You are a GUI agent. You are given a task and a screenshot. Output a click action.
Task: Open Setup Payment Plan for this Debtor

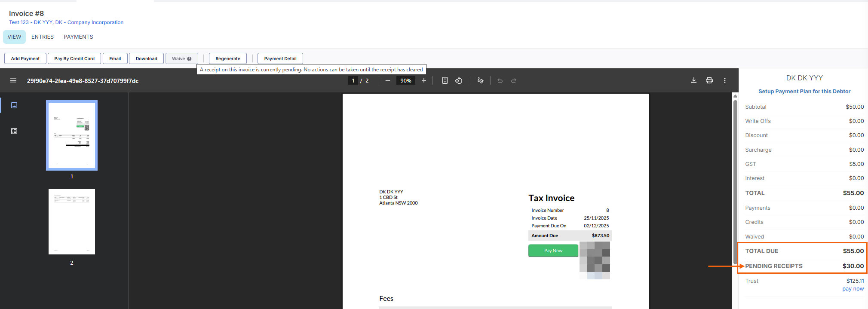click(804, 92)
